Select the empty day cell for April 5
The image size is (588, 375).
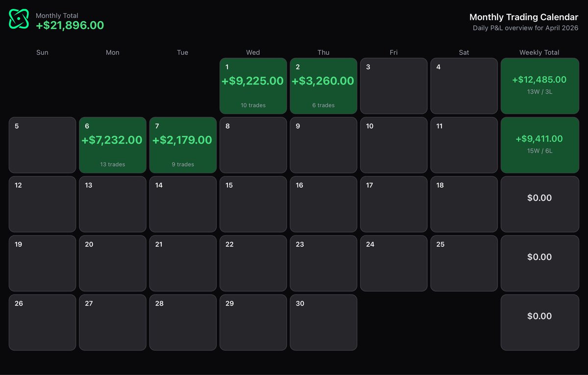[x=42, y=145]
